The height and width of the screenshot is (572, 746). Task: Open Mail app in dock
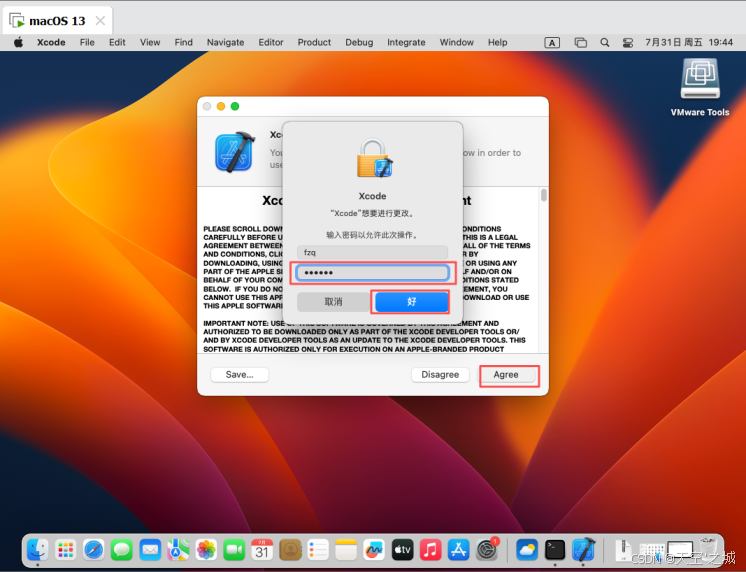click(150, 550)
